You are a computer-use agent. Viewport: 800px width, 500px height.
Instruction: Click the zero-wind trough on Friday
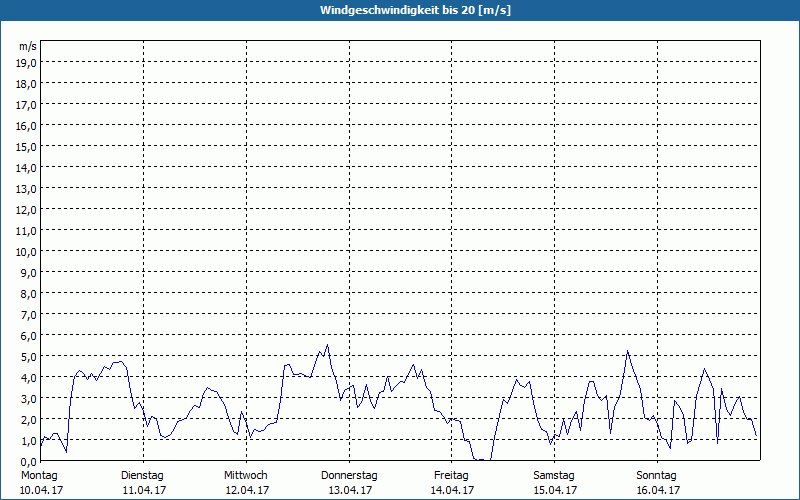coord(483,460)
